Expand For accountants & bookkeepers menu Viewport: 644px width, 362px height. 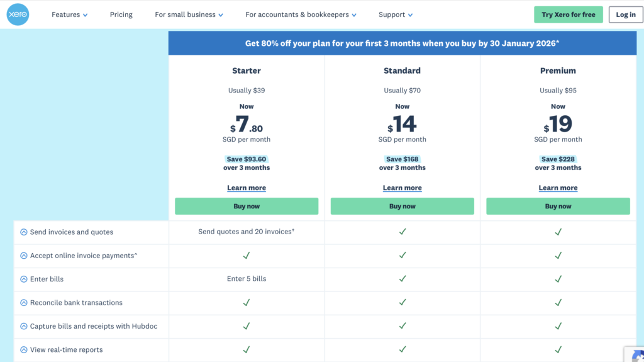click(x=301, y=14)
